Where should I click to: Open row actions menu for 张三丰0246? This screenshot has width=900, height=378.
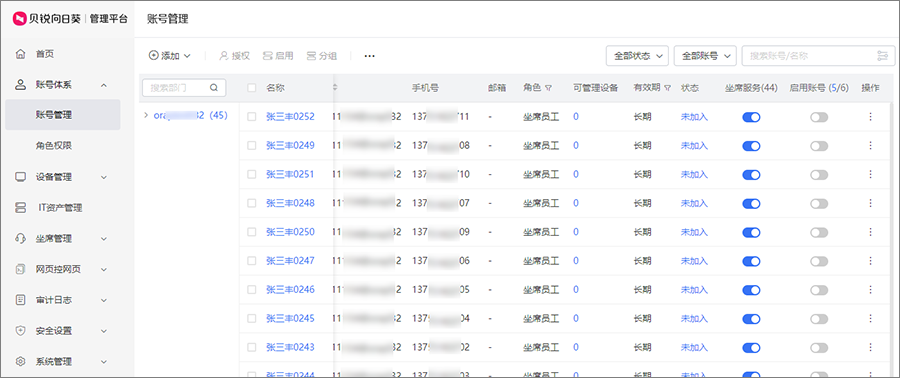point(870,289)
